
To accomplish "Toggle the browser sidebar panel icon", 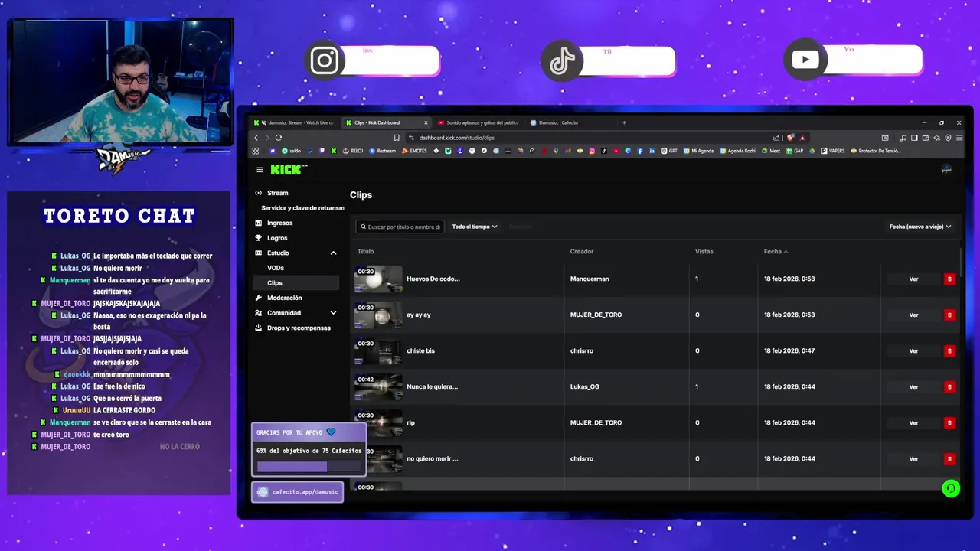I will (914, 138).
